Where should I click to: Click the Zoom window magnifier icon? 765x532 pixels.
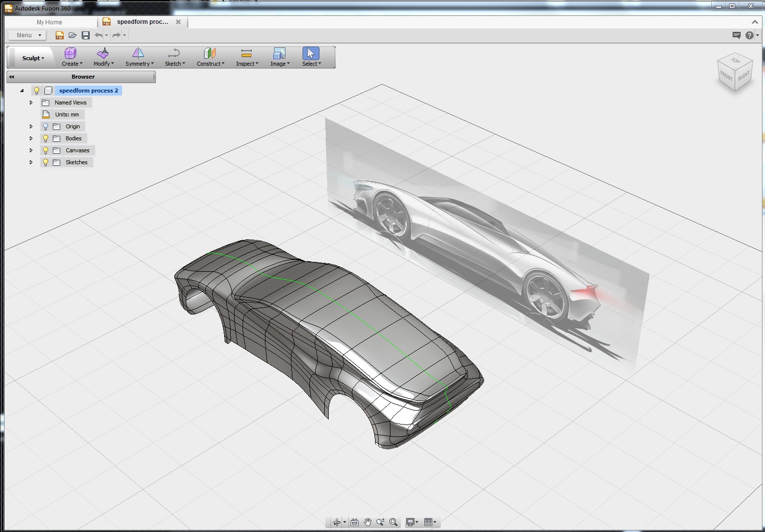tap(393, 522)
